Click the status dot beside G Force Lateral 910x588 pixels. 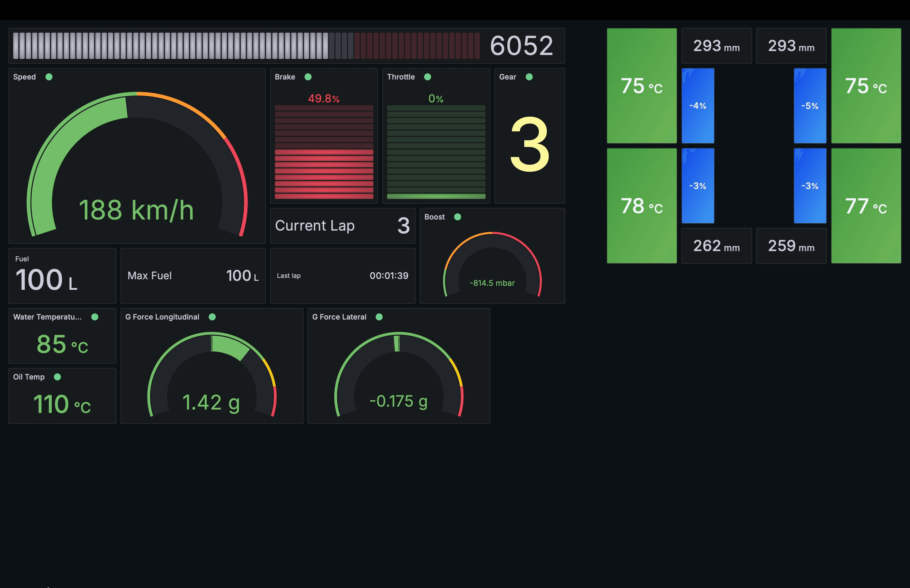379,317
